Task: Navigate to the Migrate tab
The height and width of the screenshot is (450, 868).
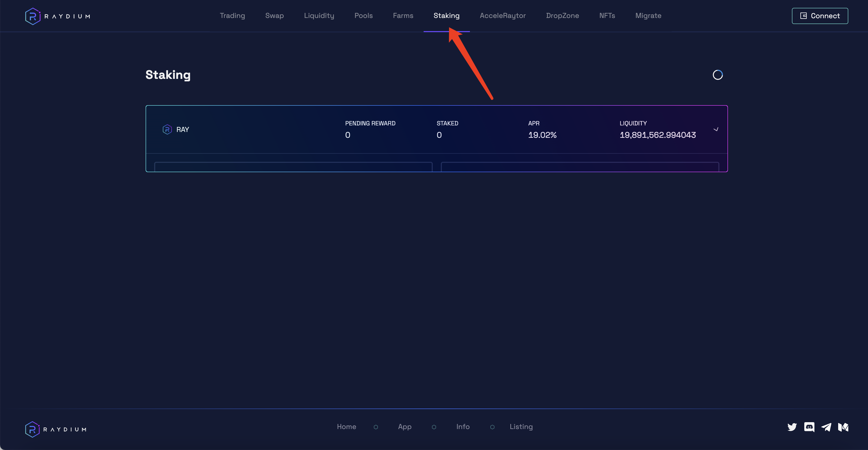Action: point(648,16)
